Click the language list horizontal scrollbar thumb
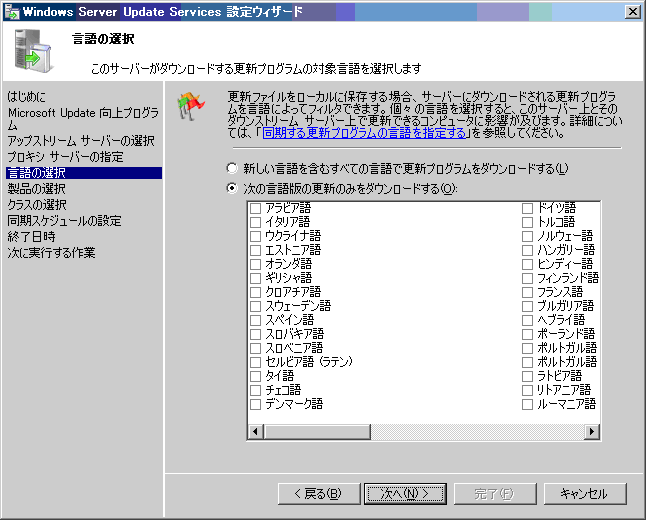The image size is (646, 520). pos(317,432)
